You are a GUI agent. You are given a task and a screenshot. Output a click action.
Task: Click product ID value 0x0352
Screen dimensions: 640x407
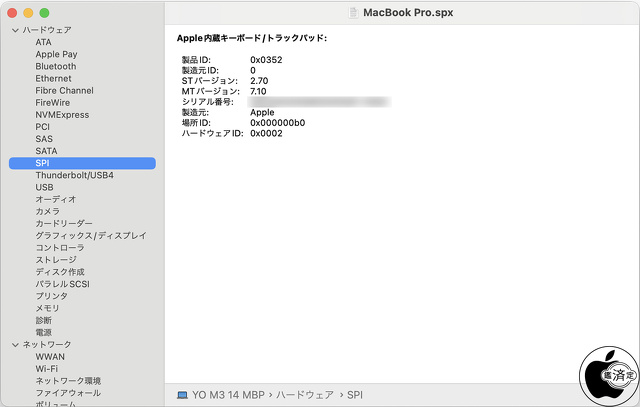pos(266,60)
